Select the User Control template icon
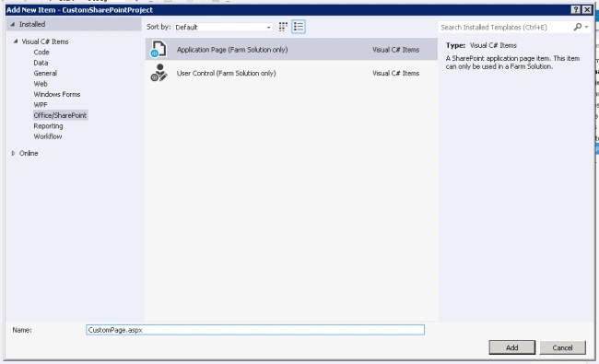599x364 pixels. (159, 73)
